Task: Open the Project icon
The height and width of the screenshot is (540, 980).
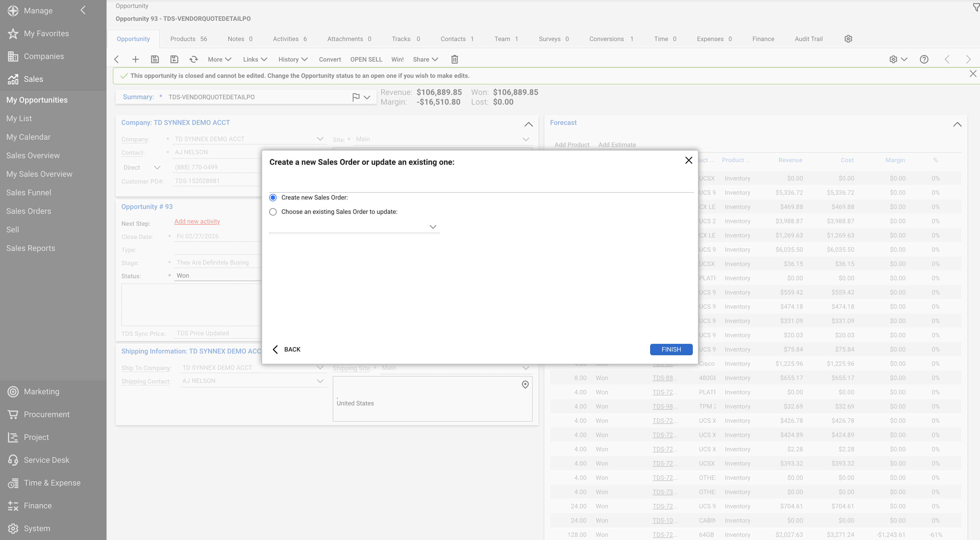Action: tap(13, 437)
